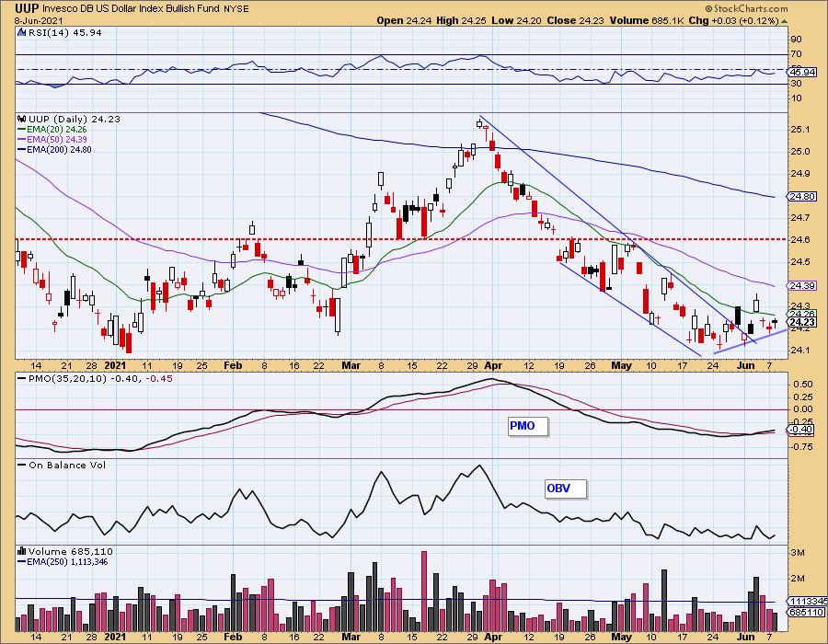Click the 0.50 label on PMO axis
Viewport: 828px width, 644px height.
pos(804,385)
